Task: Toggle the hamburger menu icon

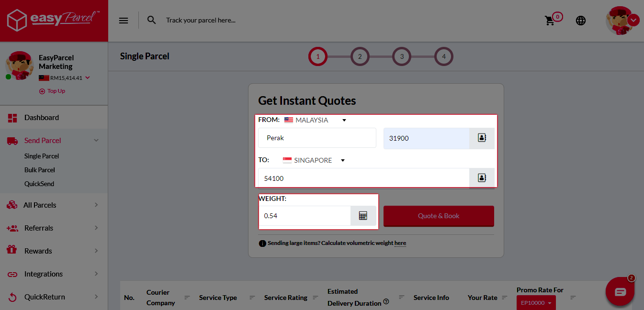Action: pos(124,21)
